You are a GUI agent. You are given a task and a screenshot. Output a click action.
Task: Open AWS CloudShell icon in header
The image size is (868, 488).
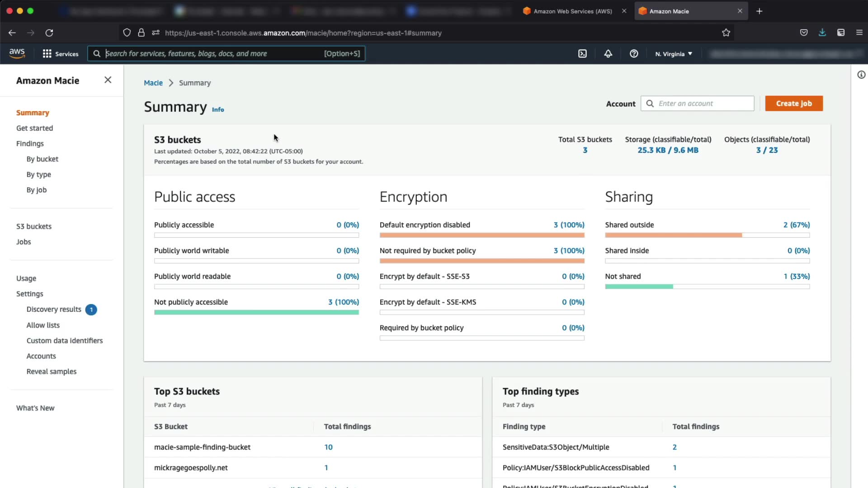coord(582,54)
